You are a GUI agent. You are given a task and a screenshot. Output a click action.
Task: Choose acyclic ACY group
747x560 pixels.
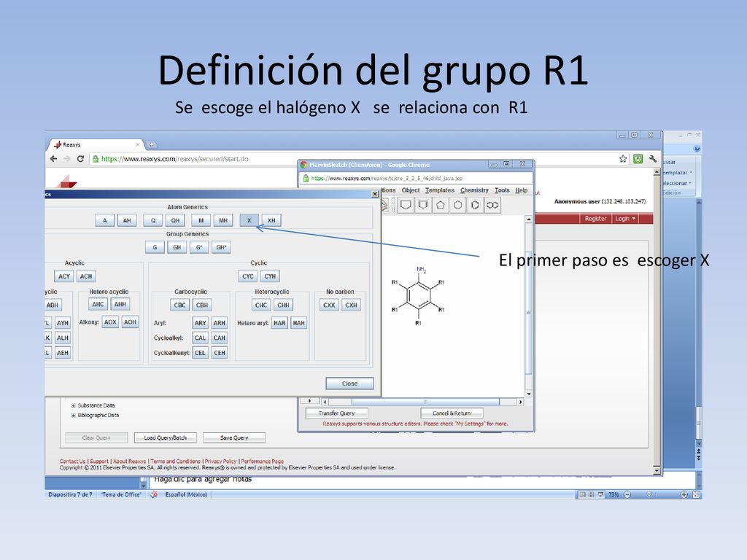coord(64,276)
